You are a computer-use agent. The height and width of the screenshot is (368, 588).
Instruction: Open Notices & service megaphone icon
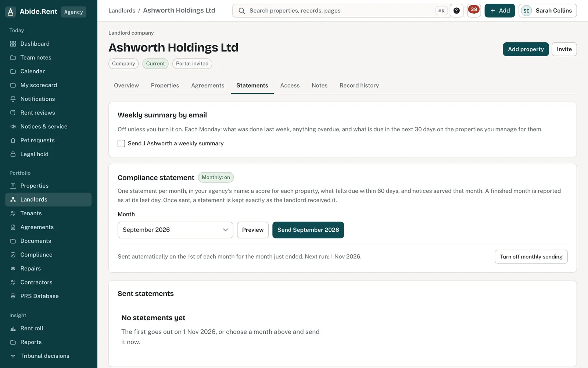point(13,127)
